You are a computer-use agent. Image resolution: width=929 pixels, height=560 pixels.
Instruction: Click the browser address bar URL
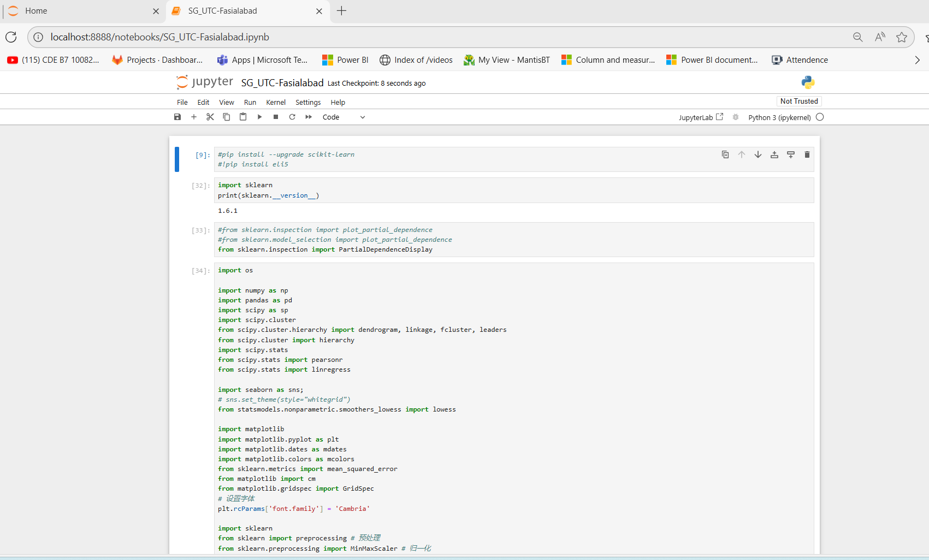click(160, 37)
